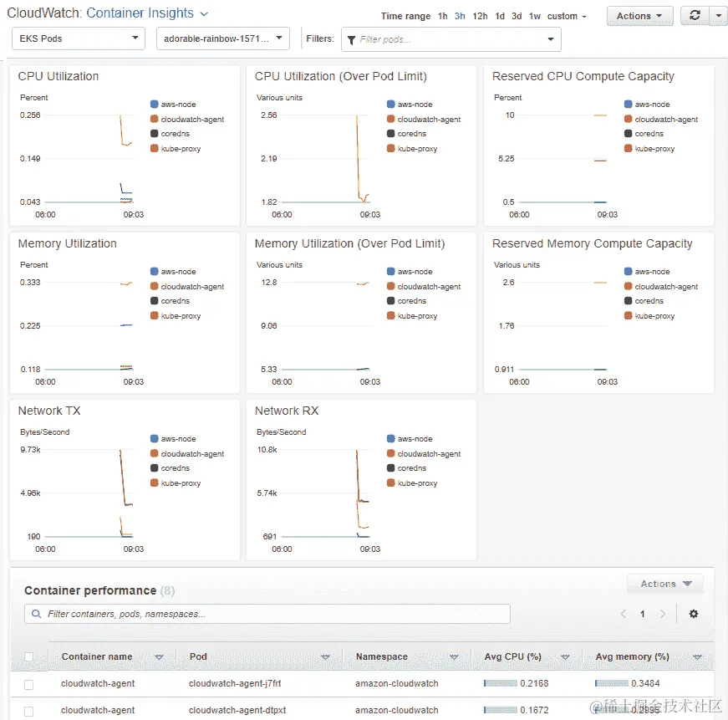Click the refresh icon button
This screenshot has width=728, height=720.
(695, 16)
